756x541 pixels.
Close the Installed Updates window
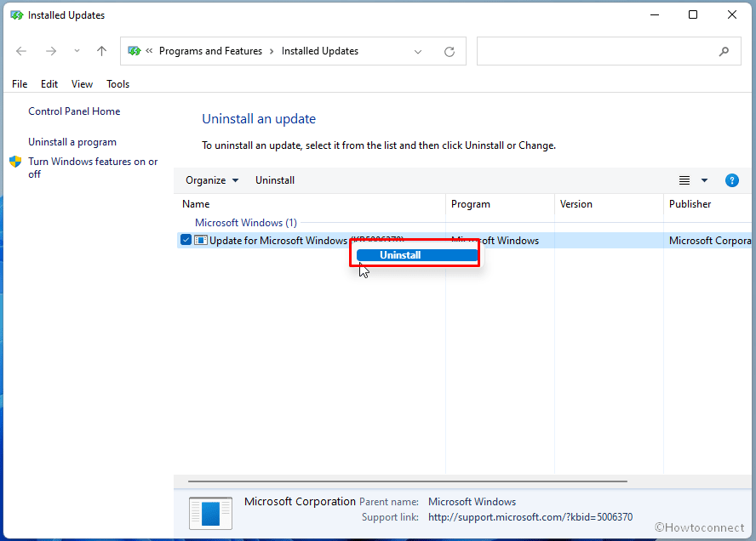[x=732, y=15]
